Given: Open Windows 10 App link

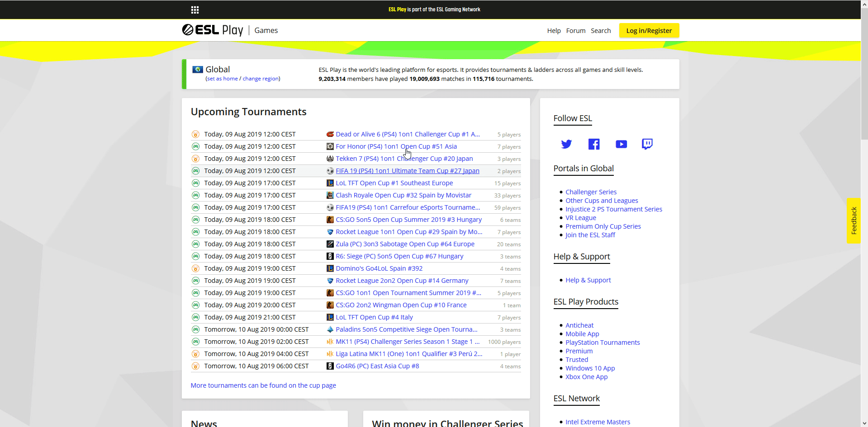Looking at the screenshot, I should coord(590,368).
